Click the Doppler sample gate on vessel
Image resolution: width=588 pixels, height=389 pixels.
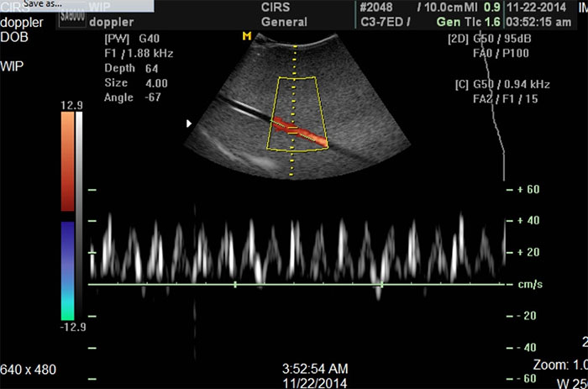pos(293,129)
